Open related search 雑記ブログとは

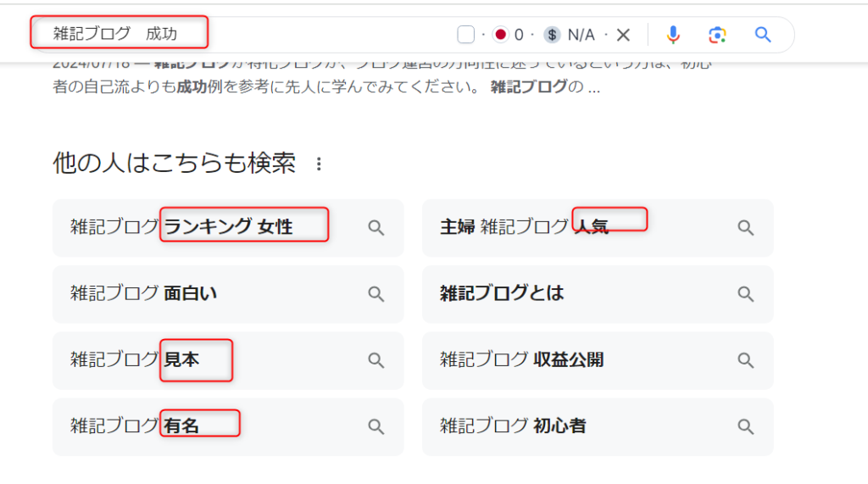(x=598, y=294)
